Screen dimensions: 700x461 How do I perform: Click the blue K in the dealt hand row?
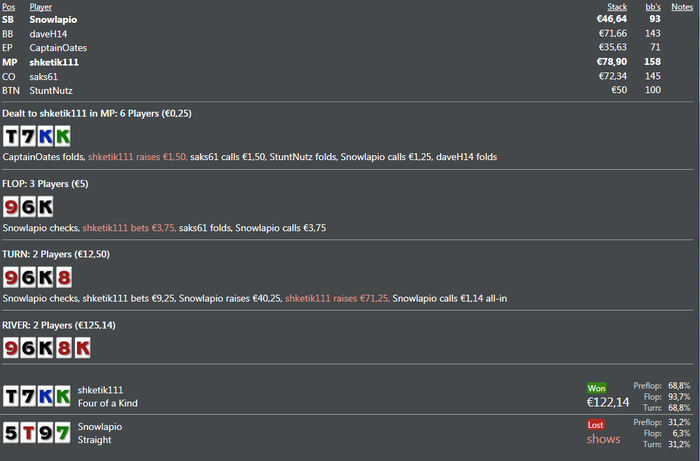coord(45,136)
